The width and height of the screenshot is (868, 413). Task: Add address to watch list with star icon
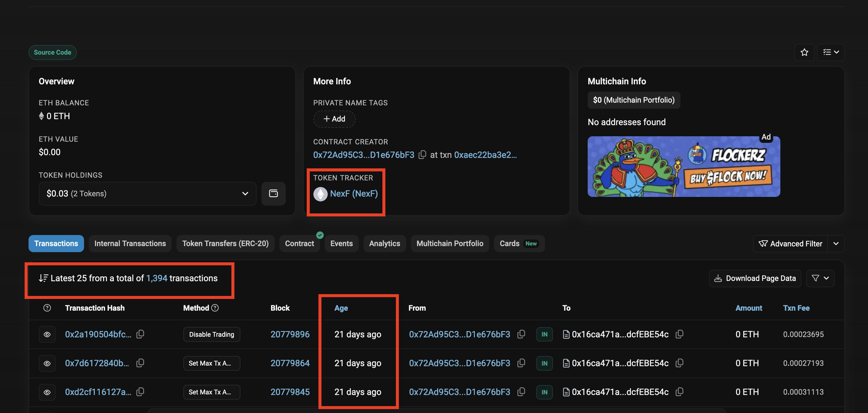(x=804, y=52)
